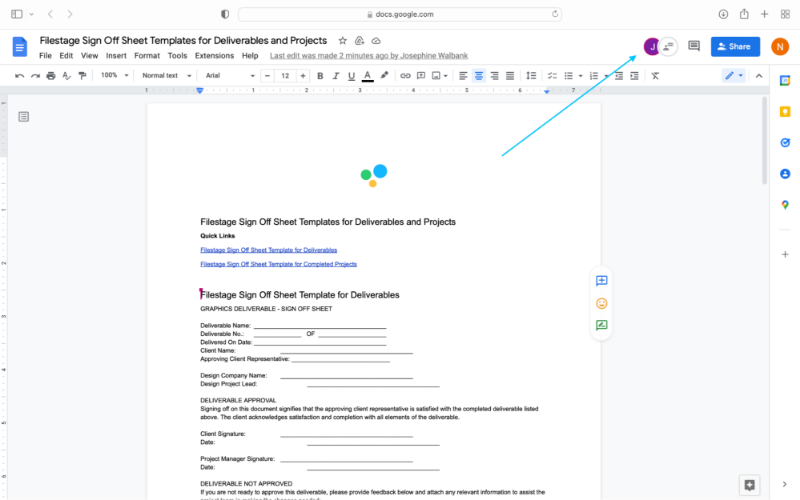Open the Arial font dropdown
This screenshot has height=500, width=800.
(230, 76)
